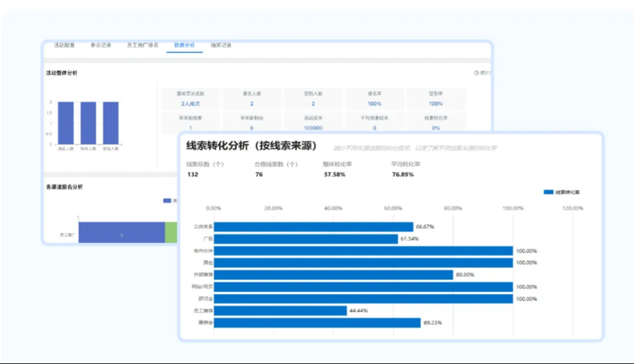Click the 0 under 平均线索成本

[x=374, y=127]
